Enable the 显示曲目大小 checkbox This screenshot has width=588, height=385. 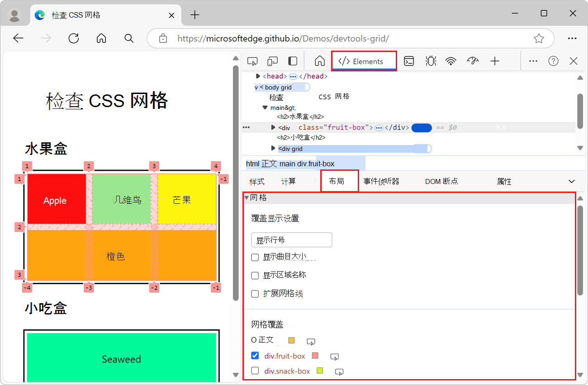coord(255,257)
